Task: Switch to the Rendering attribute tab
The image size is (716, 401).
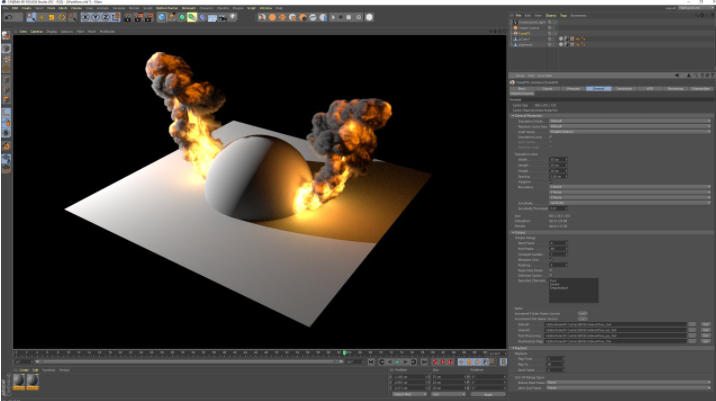Action: (675, 89)
